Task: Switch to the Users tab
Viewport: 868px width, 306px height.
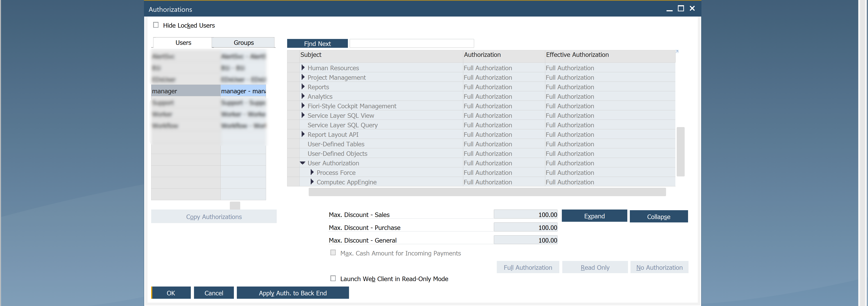Action: click(x=183, y=43)
